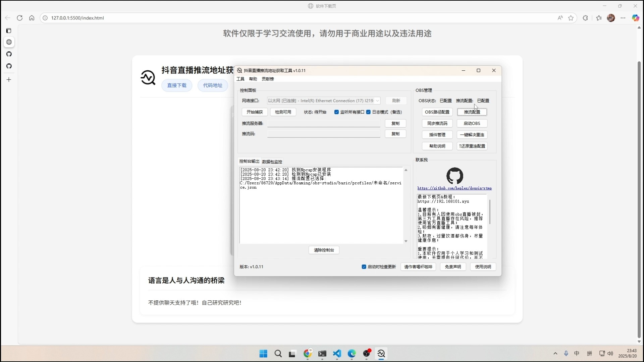Screen dimensions: 644x362
Task: Open the 工具 menu
Action: 240,79
